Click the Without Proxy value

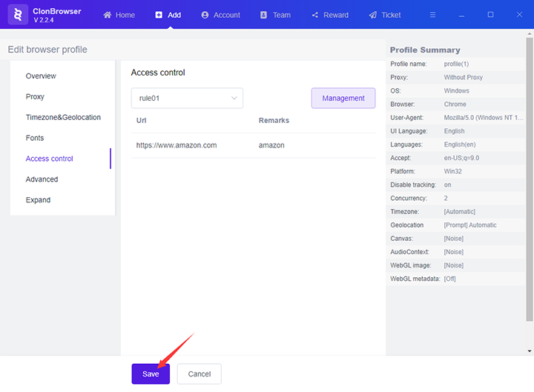pyautogui.click(x=463, y=77)
